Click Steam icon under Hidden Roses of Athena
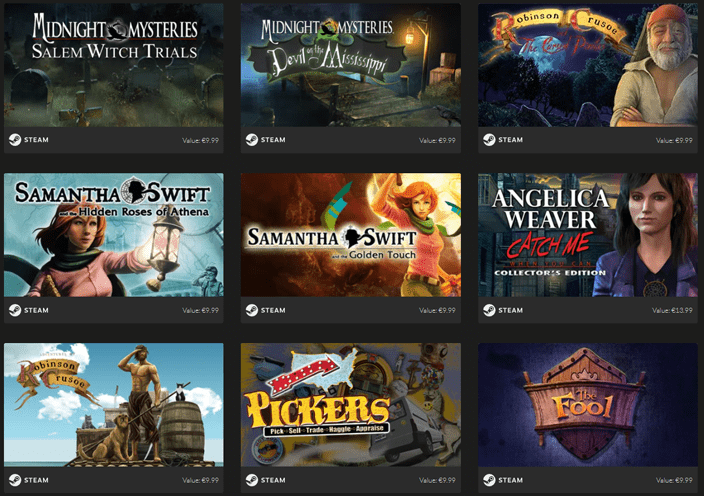704x496 pixels. pos(15,310)
